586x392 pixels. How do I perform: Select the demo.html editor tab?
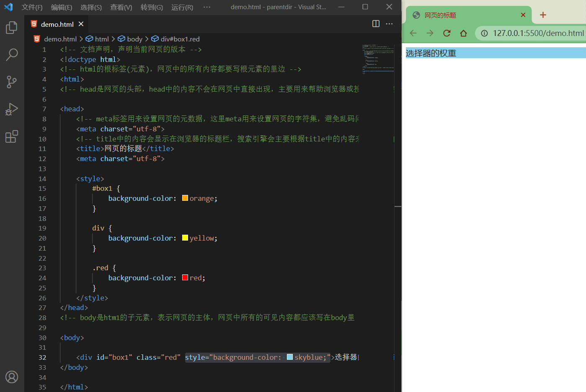57,24
